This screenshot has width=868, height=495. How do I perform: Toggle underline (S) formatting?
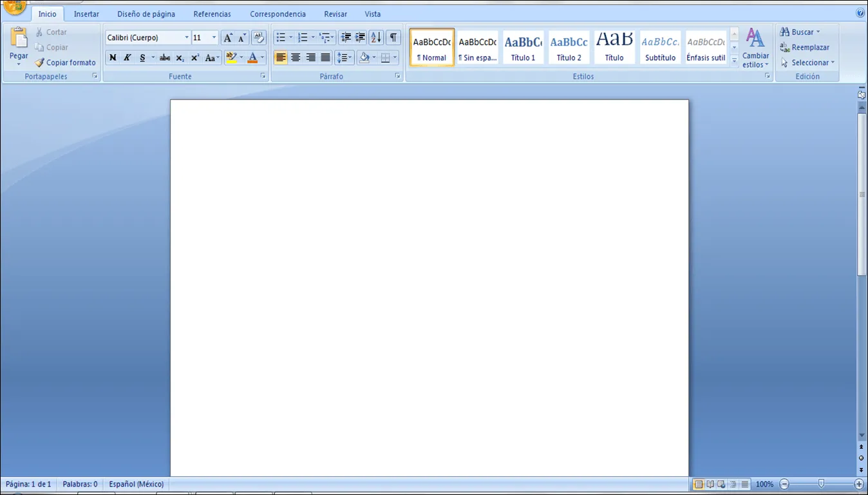pos(142,58)
